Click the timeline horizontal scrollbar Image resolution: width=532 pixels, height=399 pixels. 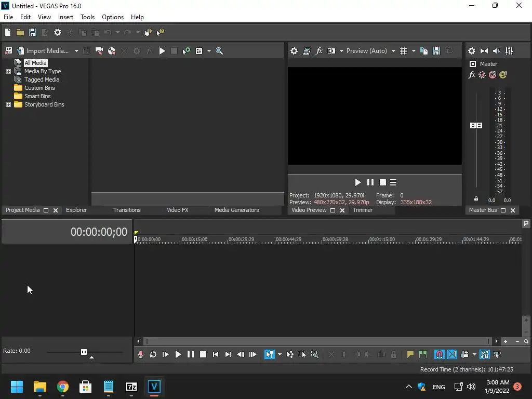[317, 341]
